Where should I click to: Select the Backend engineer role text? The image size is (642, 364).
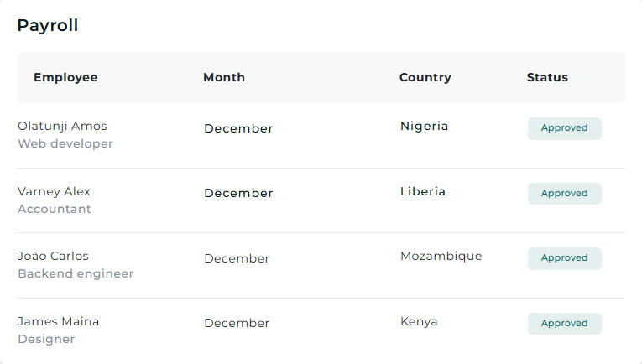[76, 273]
